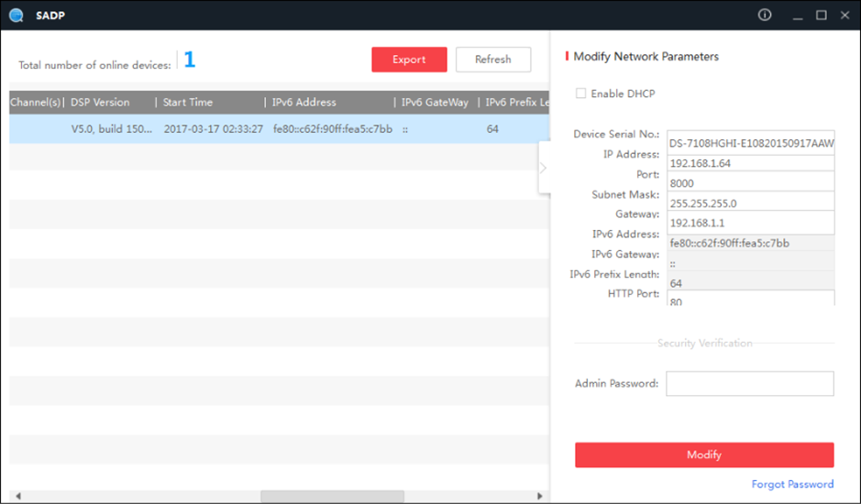
Task: Sort by Start Time column header
Action: (188, 103)
